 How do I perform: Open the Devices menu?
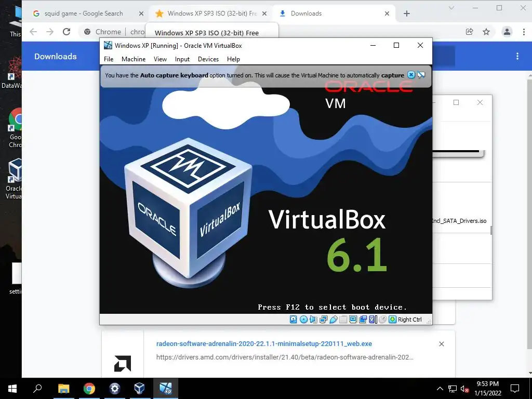[x=208, y=59]
